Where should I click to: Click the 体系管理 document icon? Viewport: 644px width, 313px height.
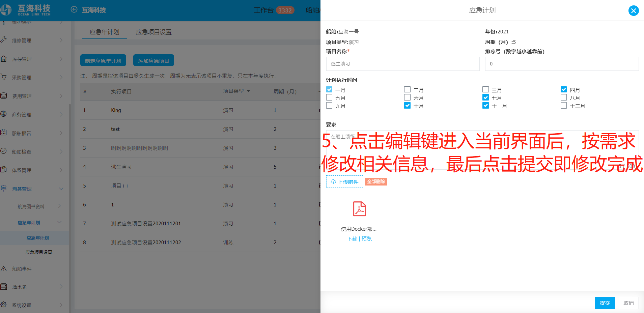click(x=4, y=170)
